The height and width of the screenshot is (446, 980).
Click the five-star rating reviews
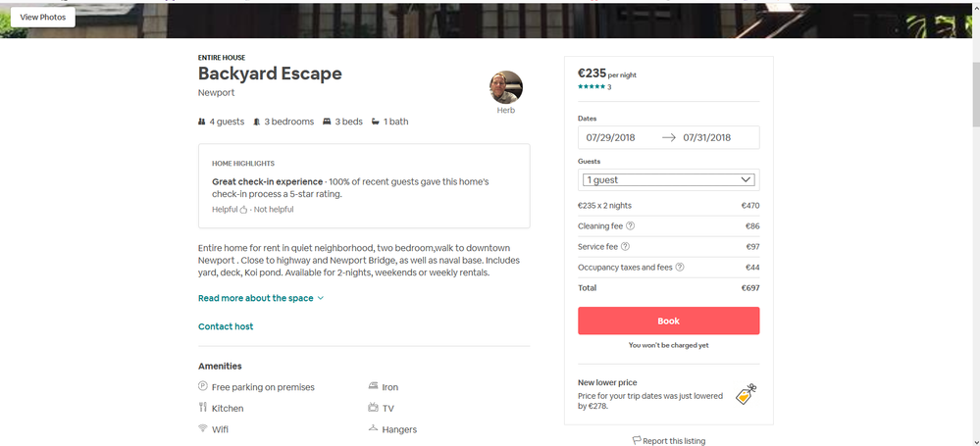pos(593,87)
